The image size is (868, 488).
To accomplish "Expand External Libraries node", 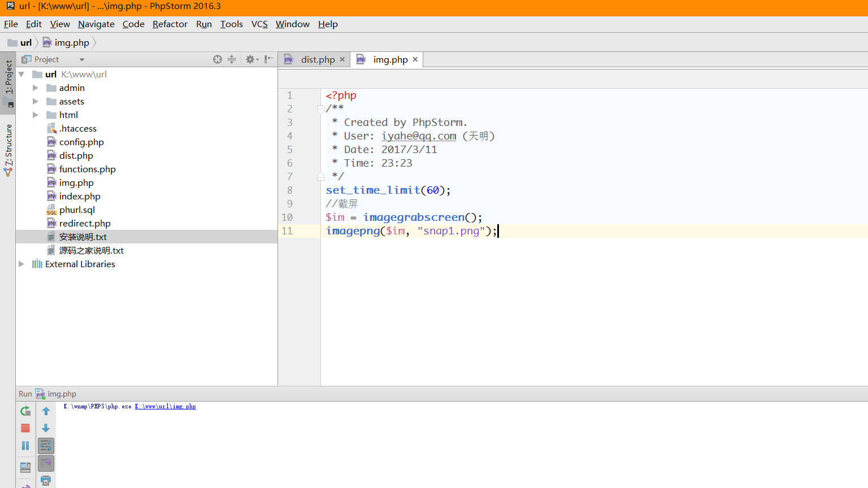I will coord(21,264).
